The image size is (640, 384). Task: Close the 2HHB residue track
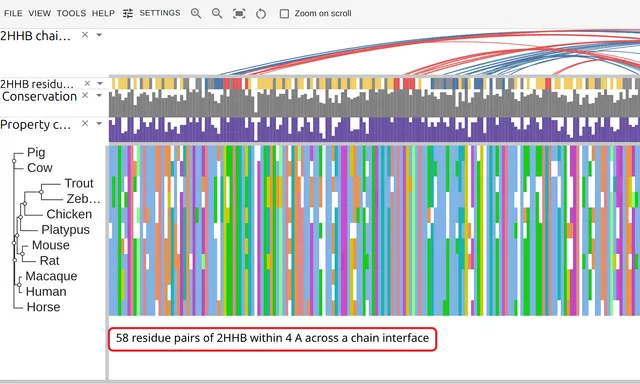coord(87,83)
